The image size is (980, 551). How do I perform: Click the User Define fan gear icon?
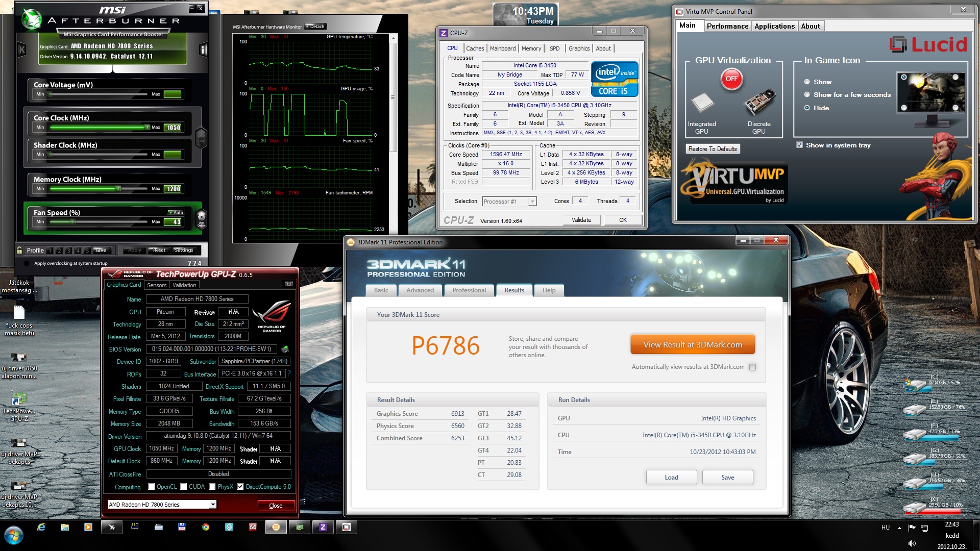pos(201,218)
